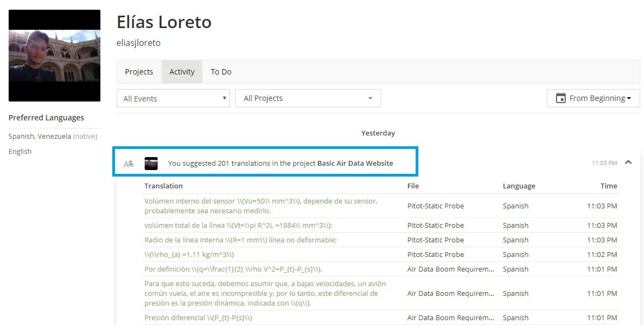
Task: Open the Basic Air Data Website project link
Action: pos(355,163)
